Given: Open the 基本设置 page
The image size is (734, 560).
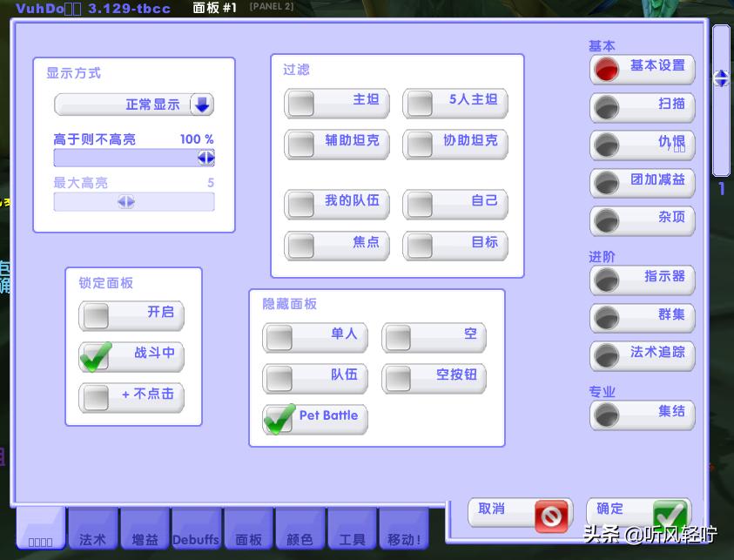Looking at the screenshot, I should pos(642,69).
